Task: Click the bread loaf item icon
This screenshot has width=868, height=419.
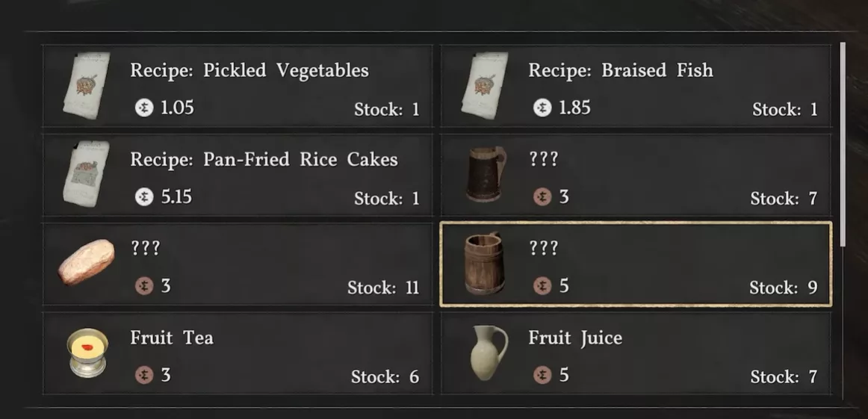Action: (x=87, y=262)
